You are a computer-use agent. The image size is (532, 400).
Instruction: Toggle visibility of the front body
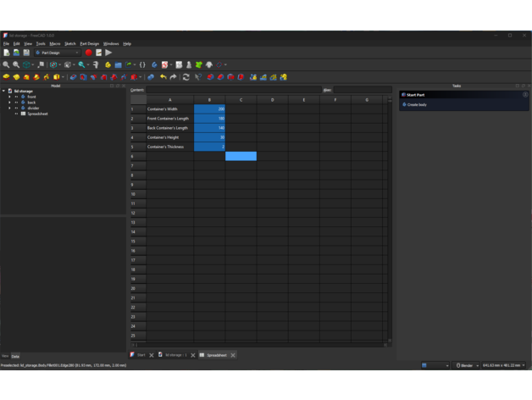pos(16,97)
